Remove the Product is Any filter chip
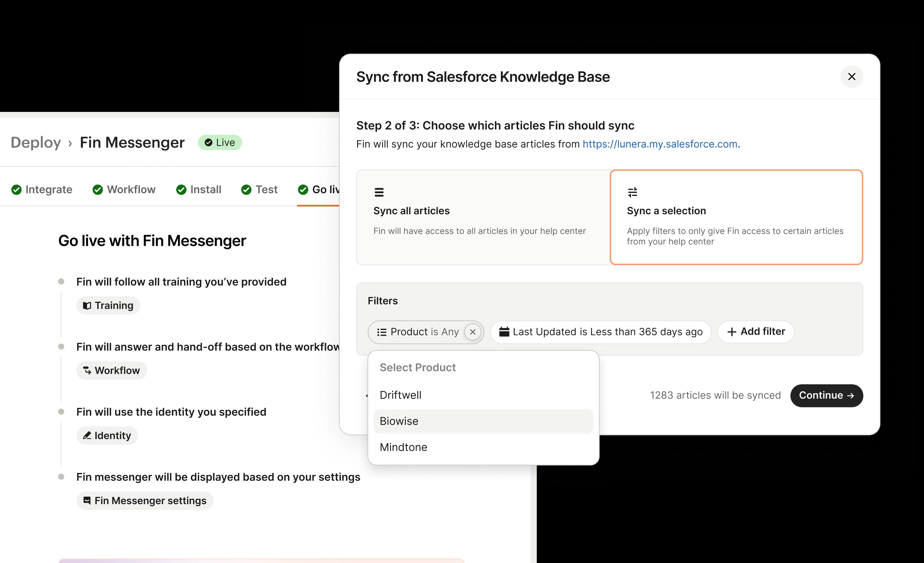 click(472, 332)
